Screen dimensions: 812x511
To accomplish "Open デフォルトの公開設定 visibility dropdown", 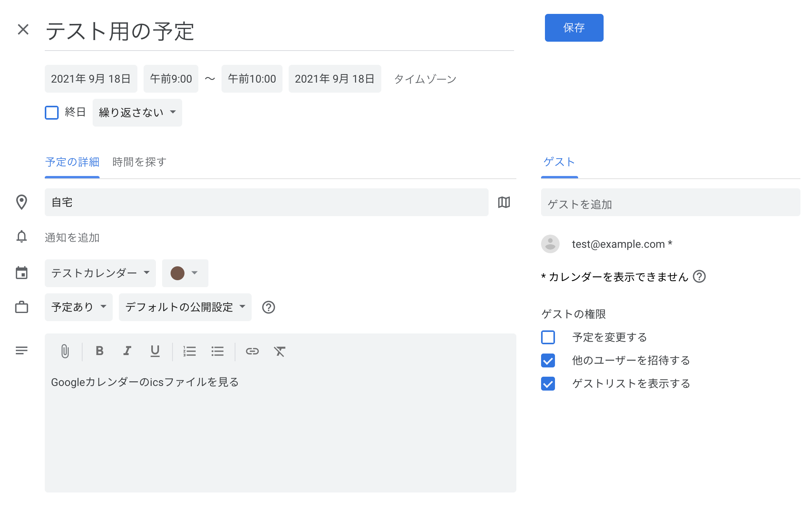I will [185, 307].
